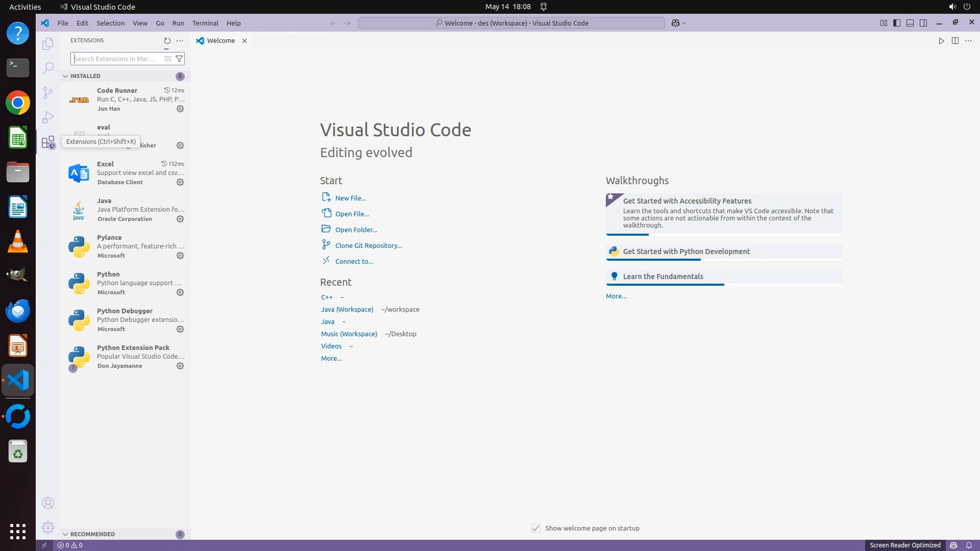Toggle the primary side bar layout button

pyautogui.click(x=897, y=23)
